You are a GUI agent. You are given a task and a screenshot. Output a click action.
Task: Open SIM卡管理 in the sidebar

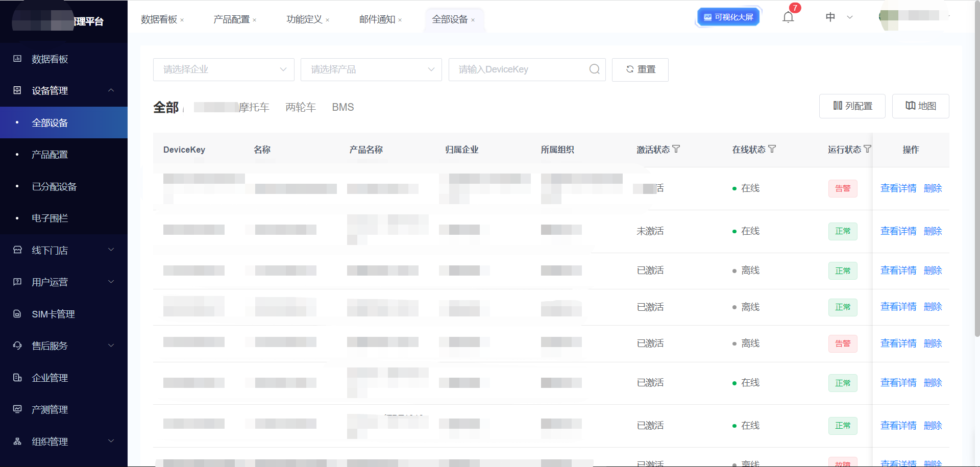[x=53, y=314]
